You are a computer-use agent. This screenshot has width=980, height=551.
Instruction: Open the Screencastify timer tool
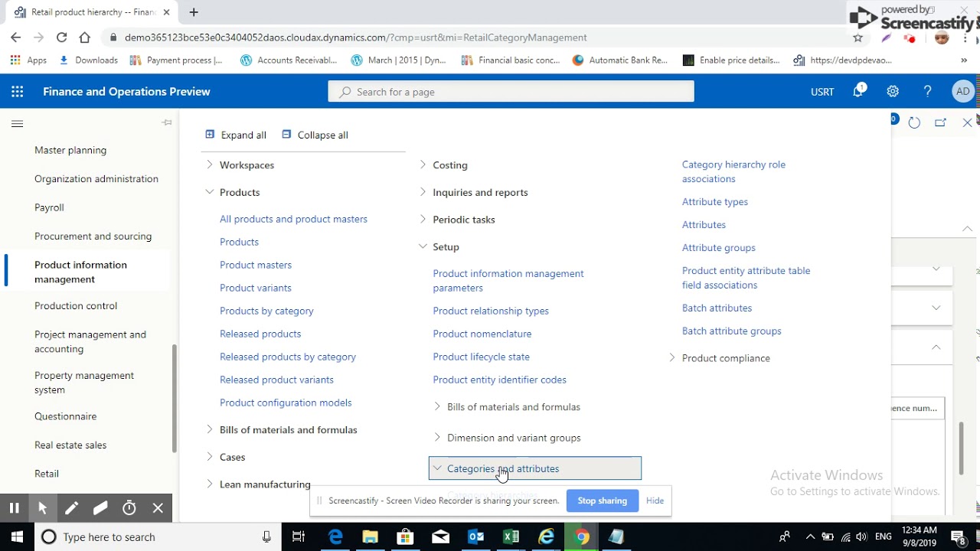(x=129, y=507)
